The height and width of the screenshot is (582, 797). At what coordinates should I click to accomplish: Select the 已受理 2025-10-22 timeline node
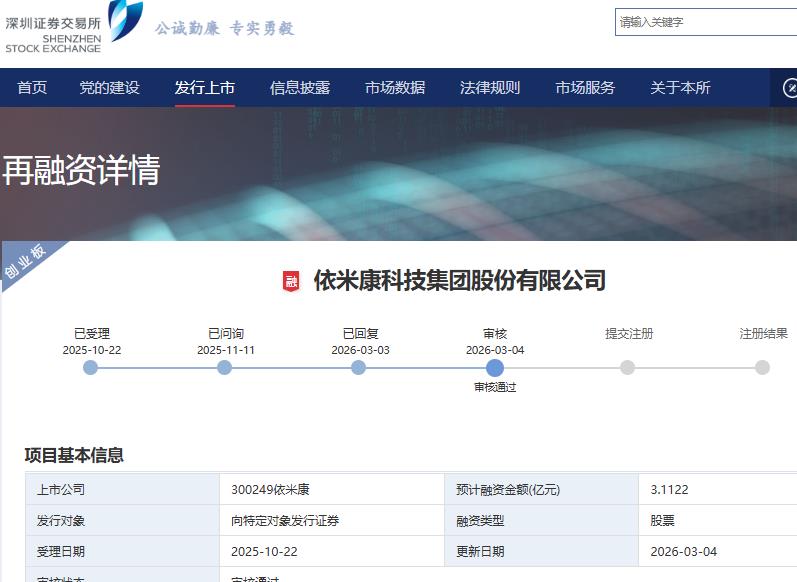(x=90, y=367)
